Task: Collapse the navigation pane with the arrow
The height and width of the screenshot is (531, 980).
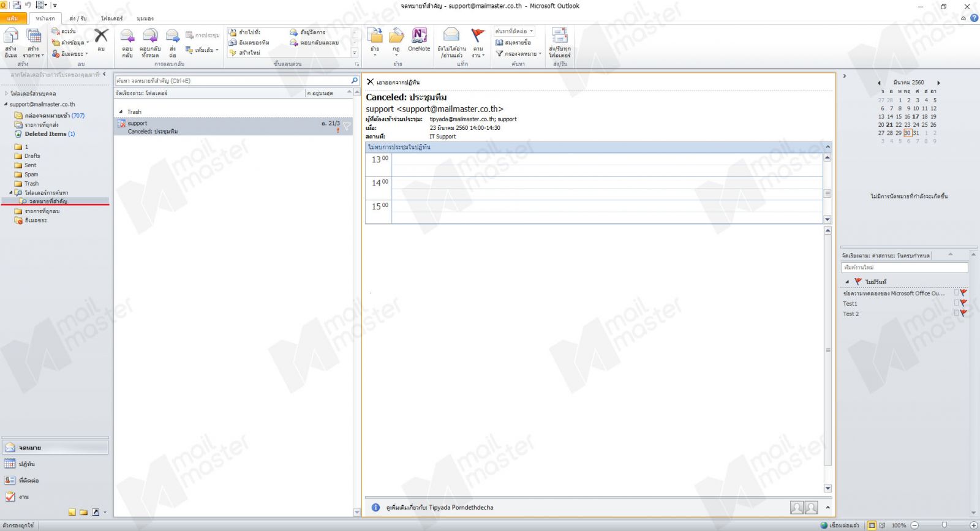Action: [104, 74]
